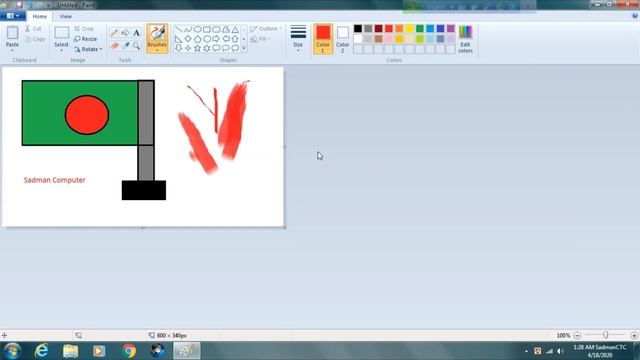This screenshot has width=640, height=360.
Task: Choose the Right triangle shape
Action: pyautogui.click(x=179, y=39)
